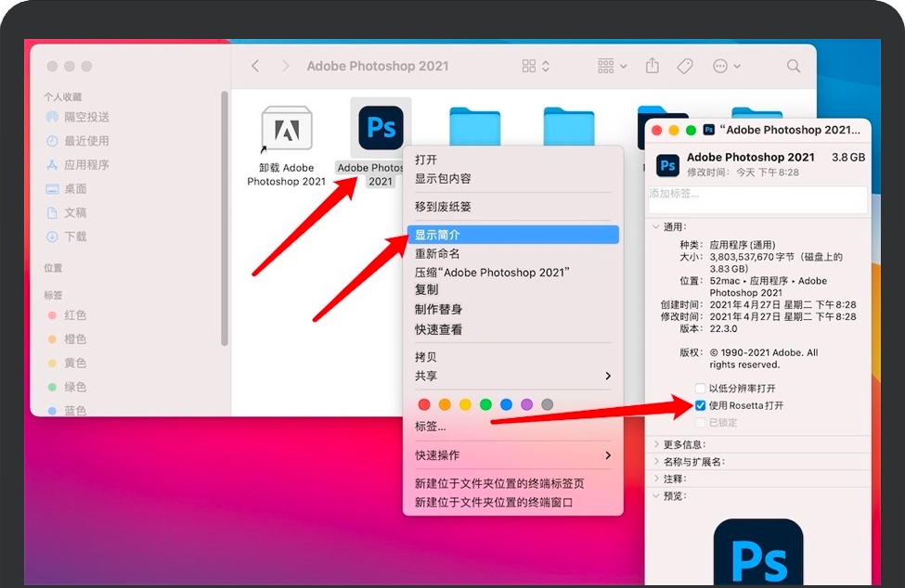Apply the orange tag dot in context menu
The height and width of the screenshot is (588, 905).
click(445, 404)
